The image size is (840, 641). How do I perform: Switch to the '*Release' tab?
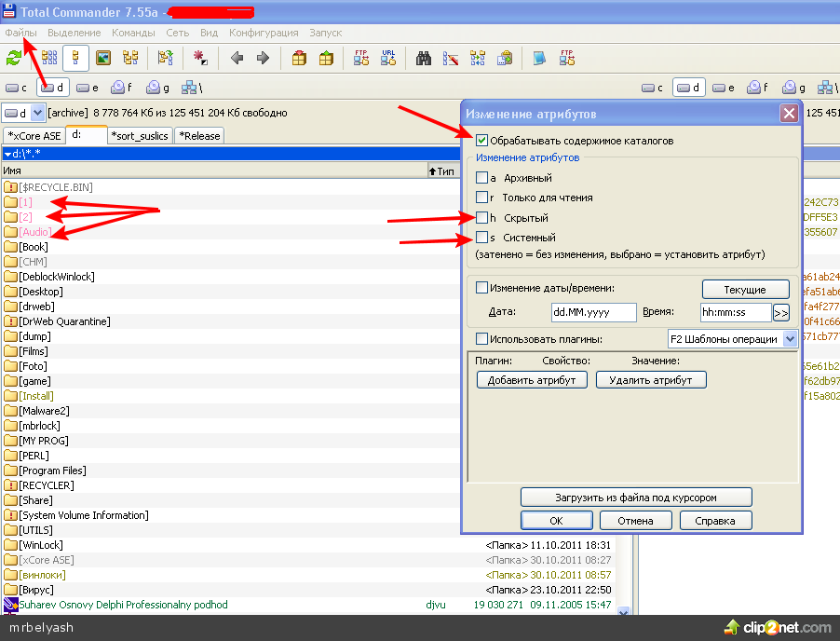[199, 136]
